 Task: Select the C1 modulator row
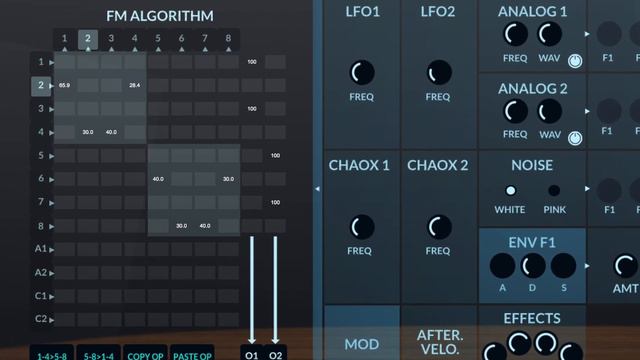click(x=42, y=296)
